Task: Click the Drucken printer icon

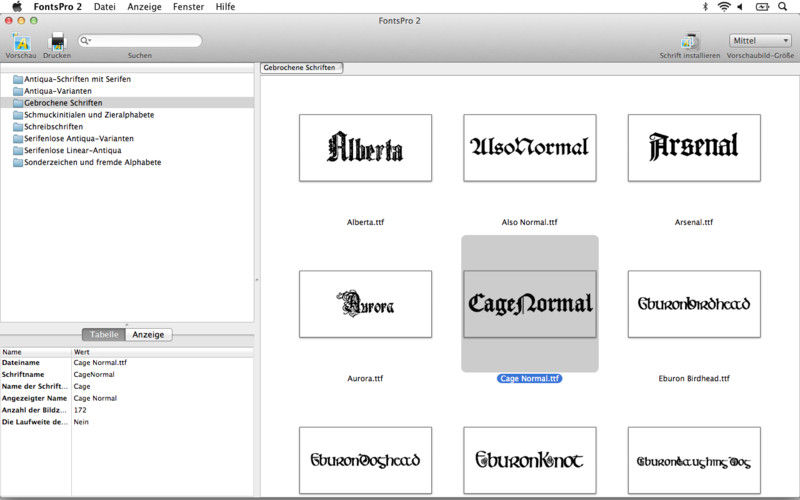Action: tap(57, 41)
